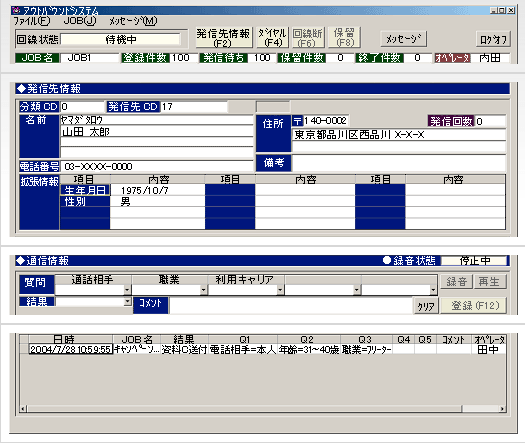Screen dimensions: 525x445
Task: Click the 発信先情報 (F2) button
Action: 223,38
